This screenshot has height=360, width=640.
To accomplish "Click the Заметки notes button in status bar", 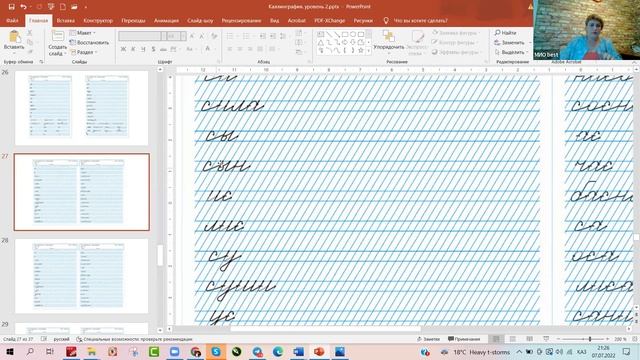I will coord(428,339).
